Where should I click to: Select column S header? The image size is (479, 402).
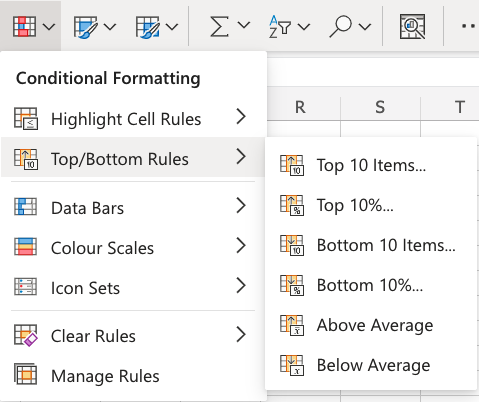pyautogui.click(x=380, y=107)
